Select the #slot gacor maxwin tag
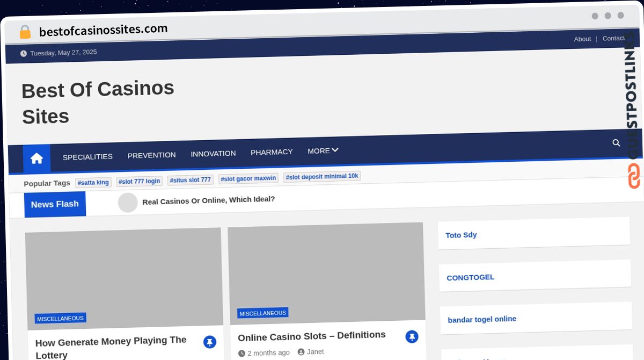This screenshot has height=360, width=644. pyautogui.click(x=248, y=178)
